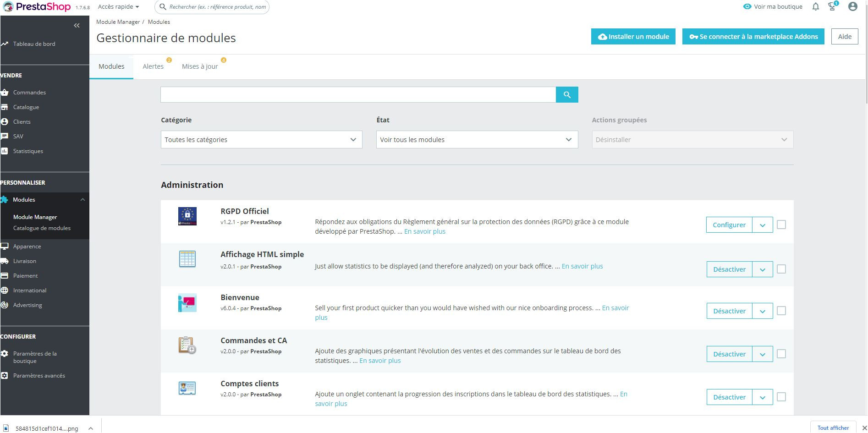The width and height of the screenshot is (868, 433).
Task: Click the Commandes et CA clipboard icon
Action: tap(187, 345)
